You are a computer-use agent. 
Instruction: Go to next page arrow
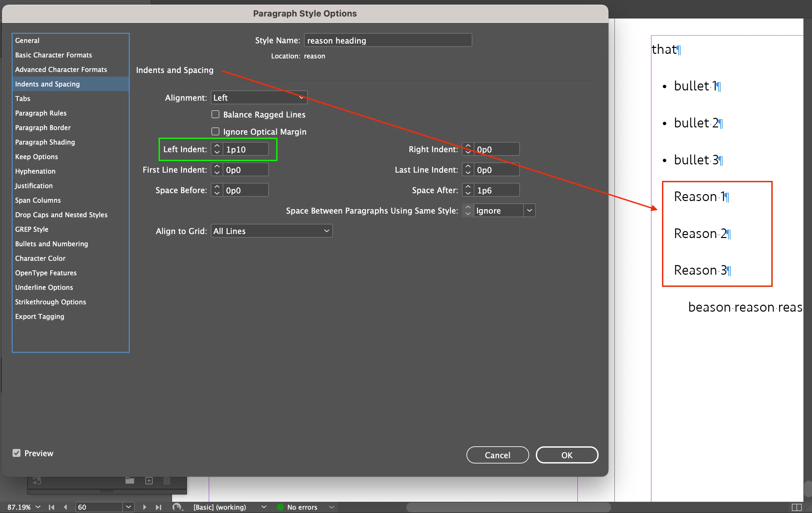click(145, 507)
